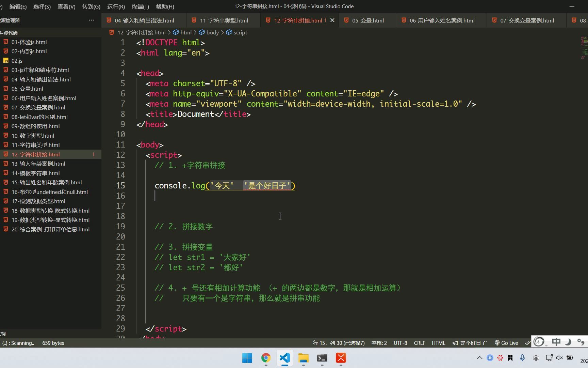Change indentation 空格: 2 setting
Screen dimensions: 588x368
379,343
